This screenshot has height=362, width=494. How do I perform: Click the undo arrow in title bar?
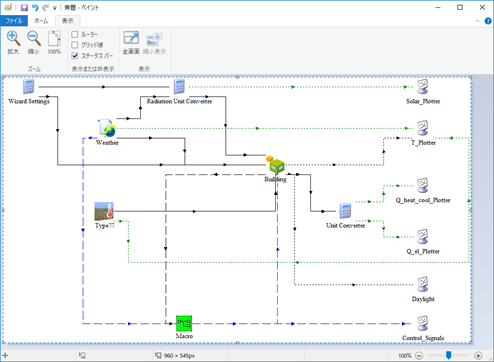click(35, 7)
